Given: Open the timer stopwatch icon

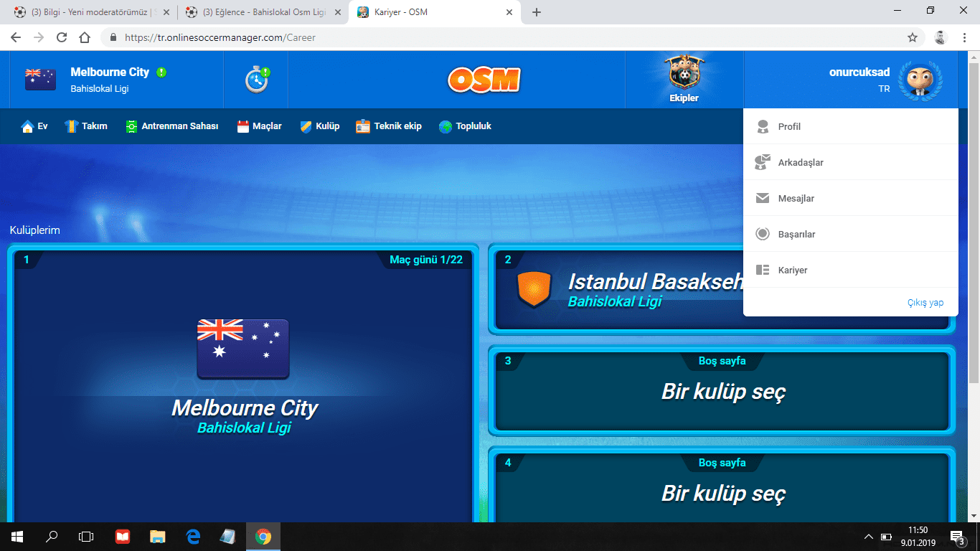Looking at the screenshot, I should click(x=257, y=80).
